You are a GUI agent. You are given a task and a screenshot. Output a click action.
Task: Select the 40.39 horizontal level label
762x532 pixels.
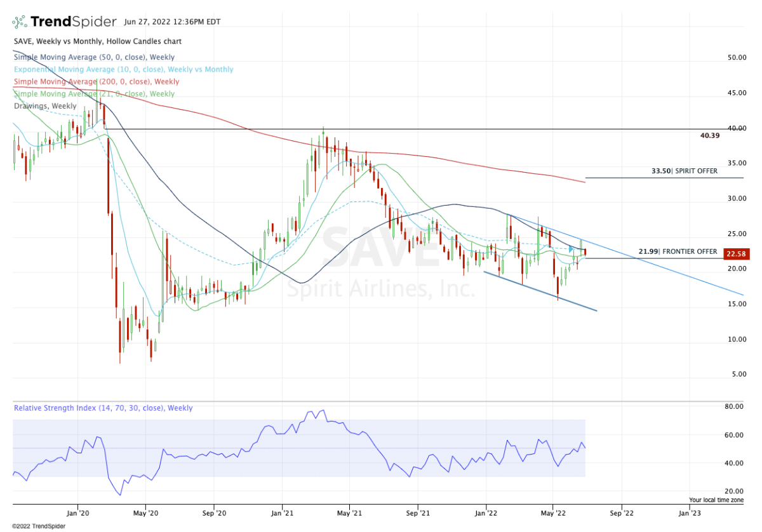tap(709, 135)
